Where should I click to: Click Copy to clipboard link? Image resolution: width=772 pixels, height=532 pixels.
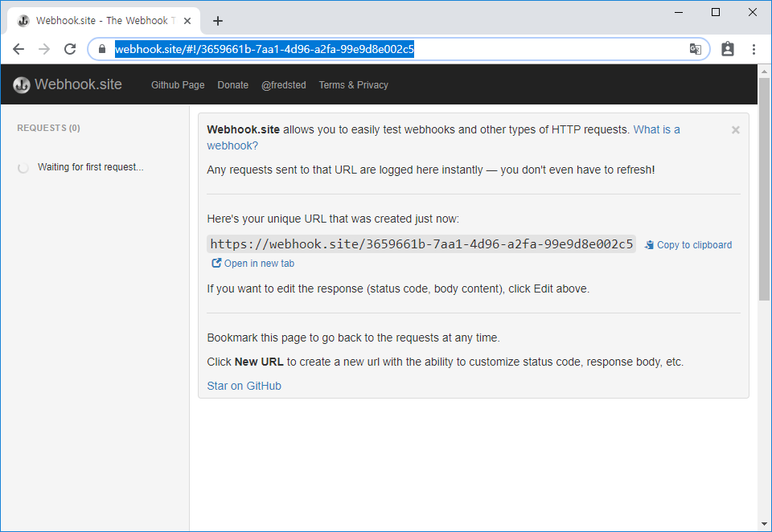click(x=688, y=244)
